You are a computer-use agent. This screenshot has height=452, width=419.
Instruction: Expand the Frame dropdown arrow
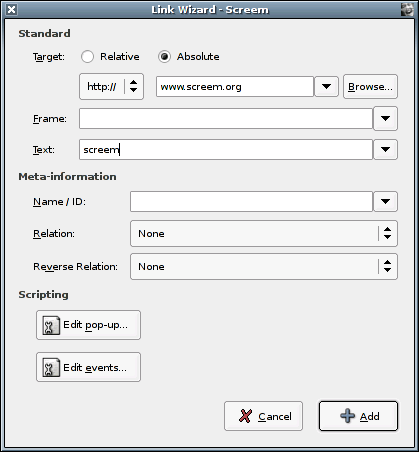(x=385, y=118)
